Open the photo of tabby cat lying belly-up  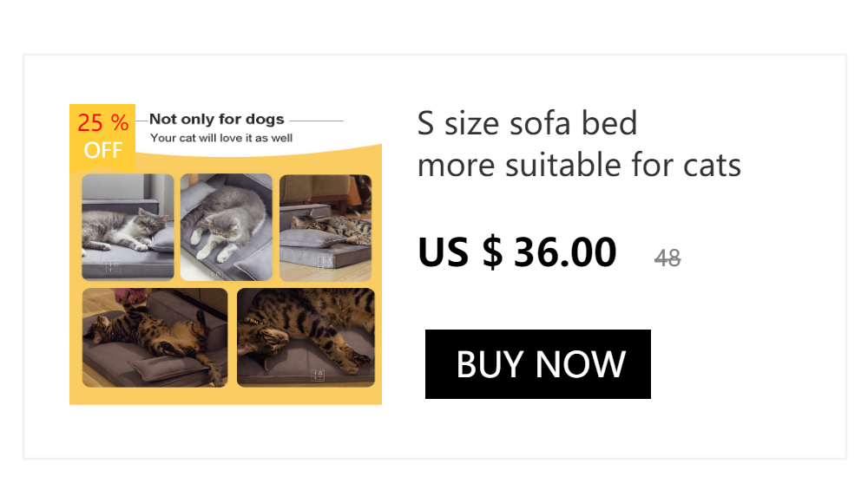point(155,337)
